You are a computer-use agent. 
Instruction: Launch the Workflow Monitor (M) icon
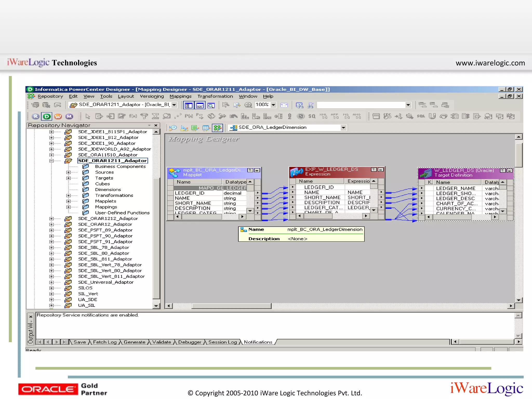coord(69,116)
